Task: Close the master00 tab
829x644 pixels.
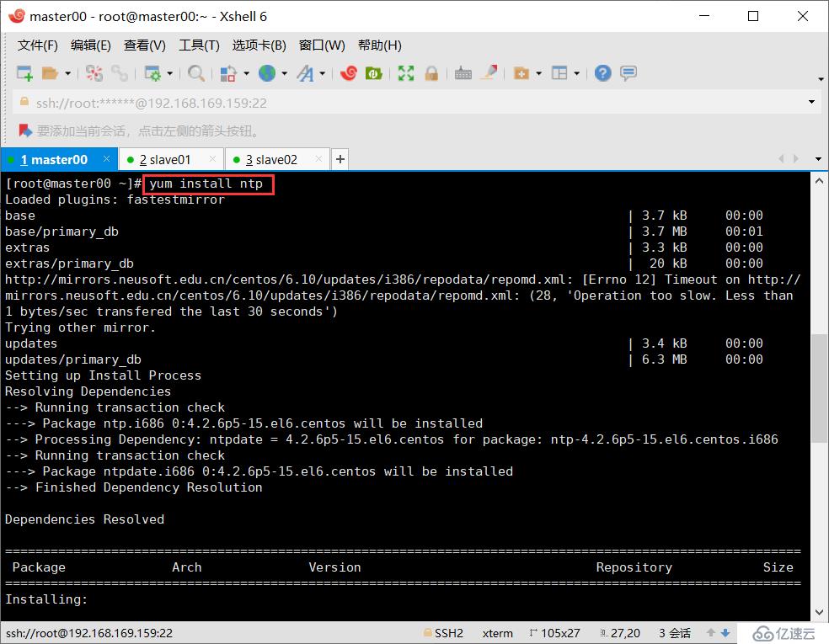Action: point(106,158)
